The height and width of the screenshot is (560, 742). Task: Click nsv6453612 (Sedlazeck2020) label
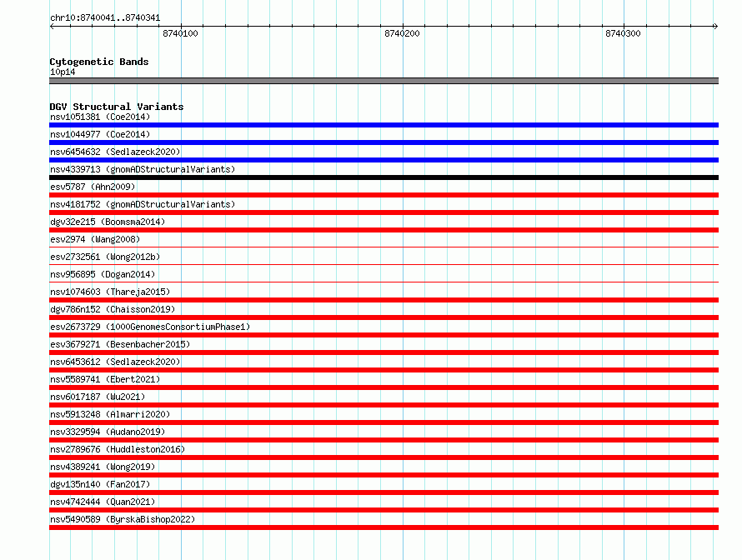(x=115, y=362)
